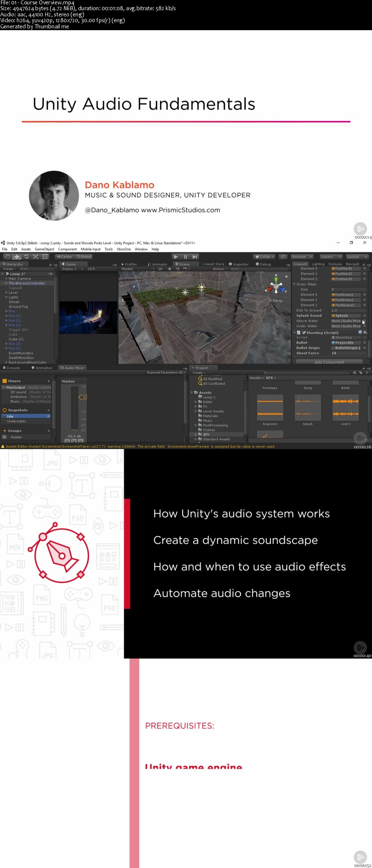The width and height of the screenshot is (372, 868).
Task: Click the star on Idle snapshot
Action: 48,416
